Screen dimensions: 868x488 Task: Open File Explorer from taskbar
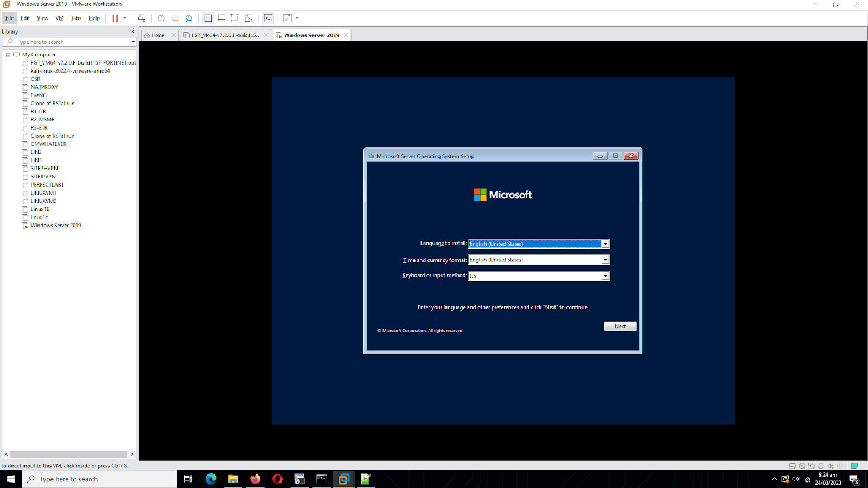click(x=233, y=479)
